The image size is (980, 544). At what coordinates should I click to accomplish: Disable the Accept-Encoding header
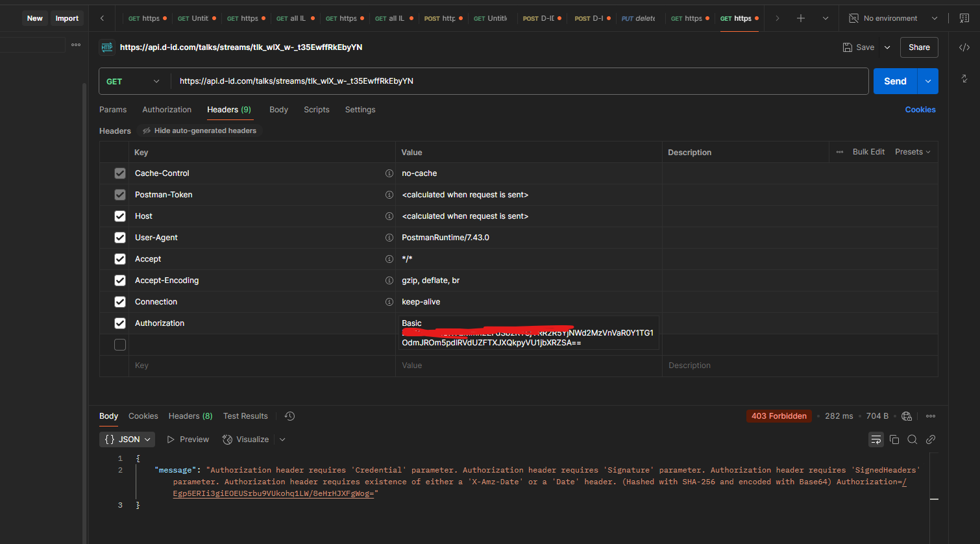click(x=120, y=280)
